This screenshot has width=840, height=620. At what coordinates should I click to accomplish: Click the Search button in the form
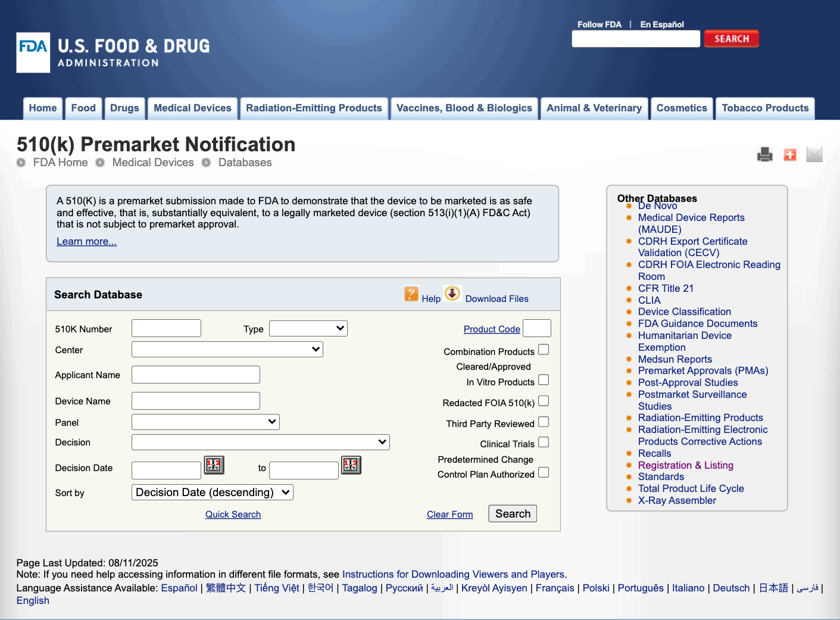(512, 513)
